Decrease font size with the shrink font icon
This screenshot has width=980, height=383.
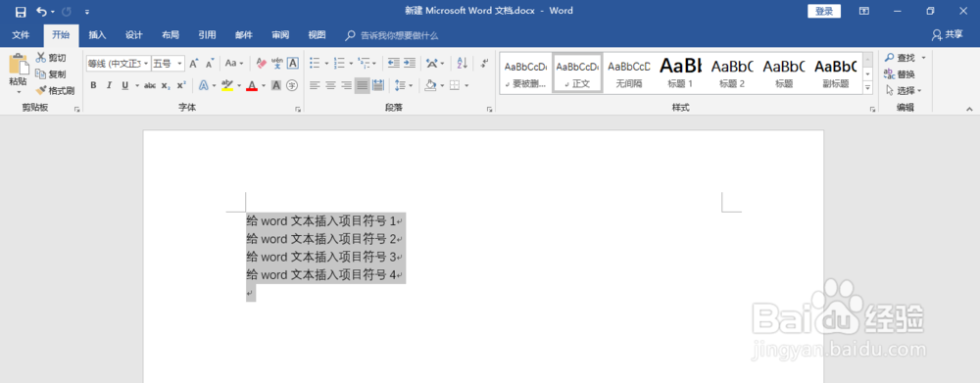[210, 63]
